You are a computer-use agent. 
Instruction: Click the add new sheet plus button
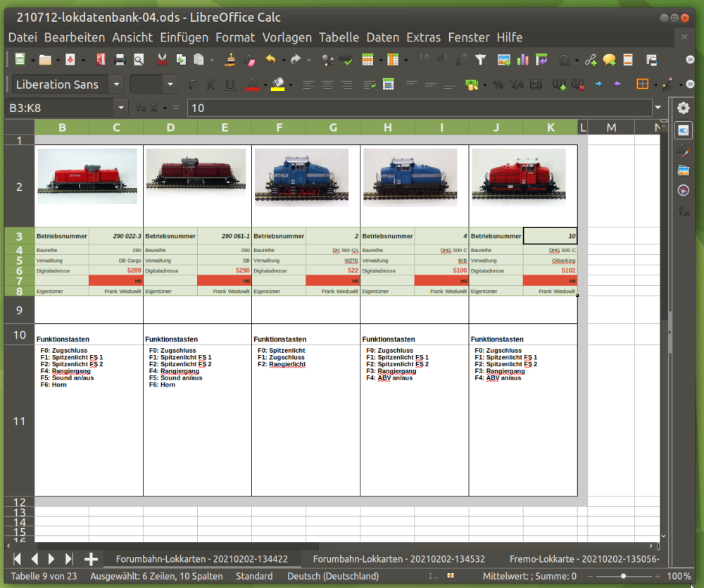[x=91, y=558]
